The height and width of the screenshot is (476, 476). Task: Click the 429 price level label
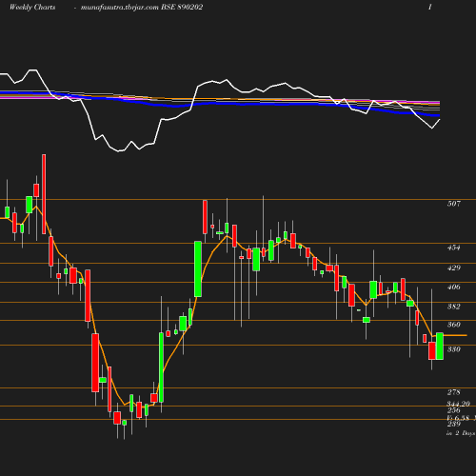point(454,268)
